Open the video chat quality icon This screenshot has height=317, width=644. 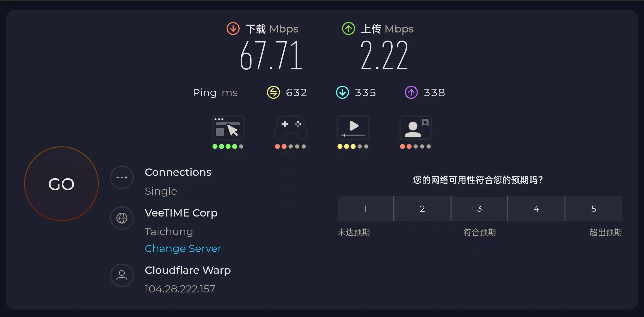pos(415,128)
